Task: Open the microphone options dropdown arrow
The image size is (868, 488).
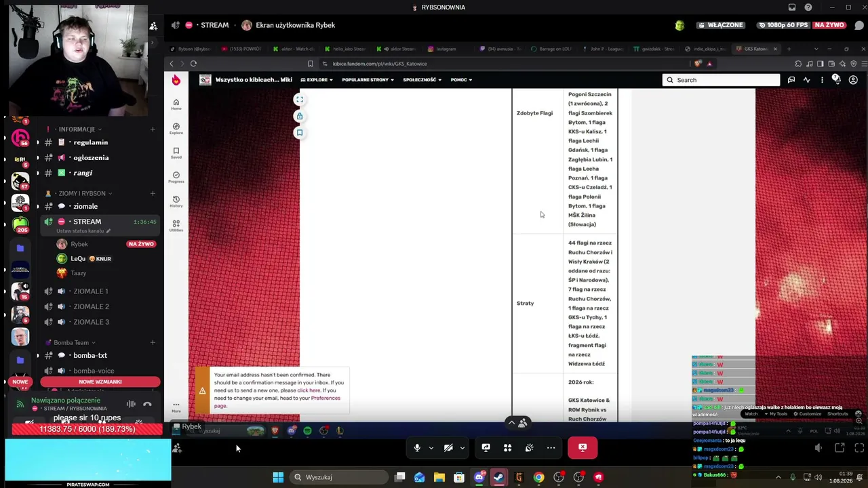Action: click(431, 448)
